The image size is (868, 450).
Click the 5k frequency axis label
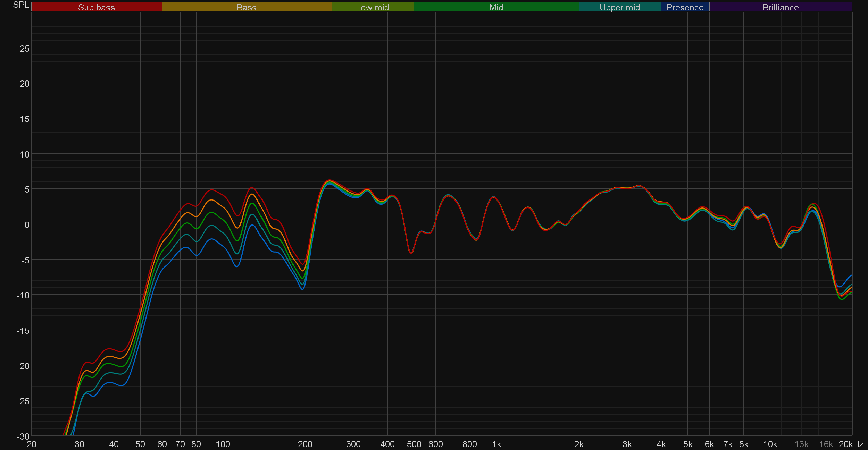(687, 444)
